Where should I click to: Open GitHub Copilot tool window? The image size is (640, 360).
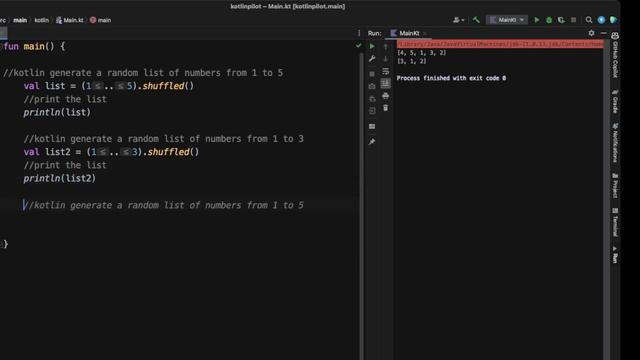(615, 55)
